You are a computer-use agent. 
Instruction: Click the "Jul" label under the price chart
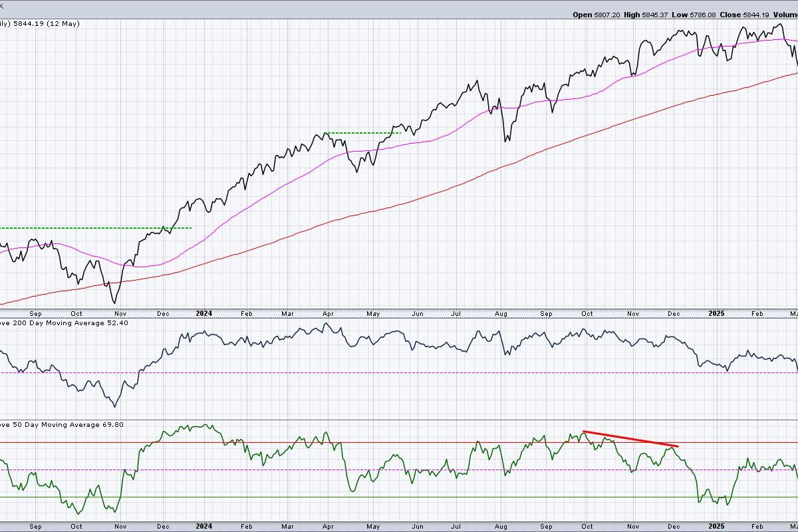click(x=456, y=313)
